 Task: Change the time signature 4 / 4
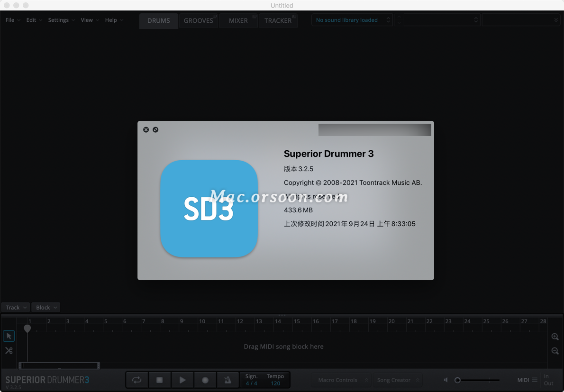pyautogui.click(x=251, y=384)
